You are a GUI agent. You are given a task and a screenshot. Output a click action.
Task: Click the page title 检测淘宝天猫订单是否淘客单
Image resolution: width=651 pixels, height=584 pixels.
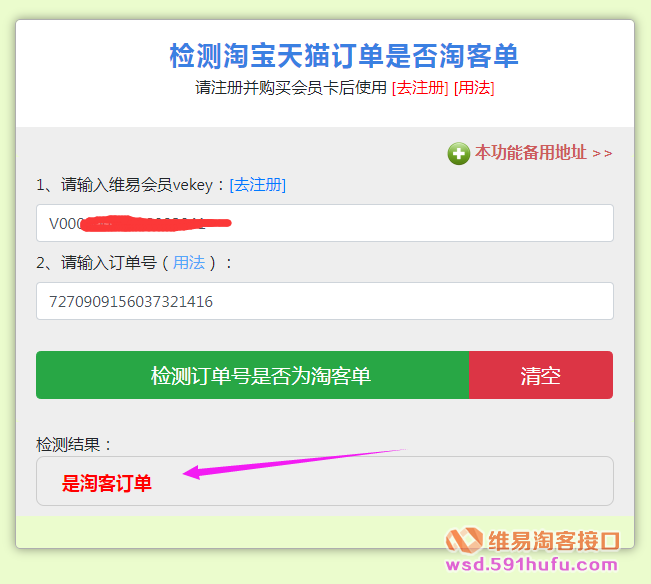[x=344, y=56]
